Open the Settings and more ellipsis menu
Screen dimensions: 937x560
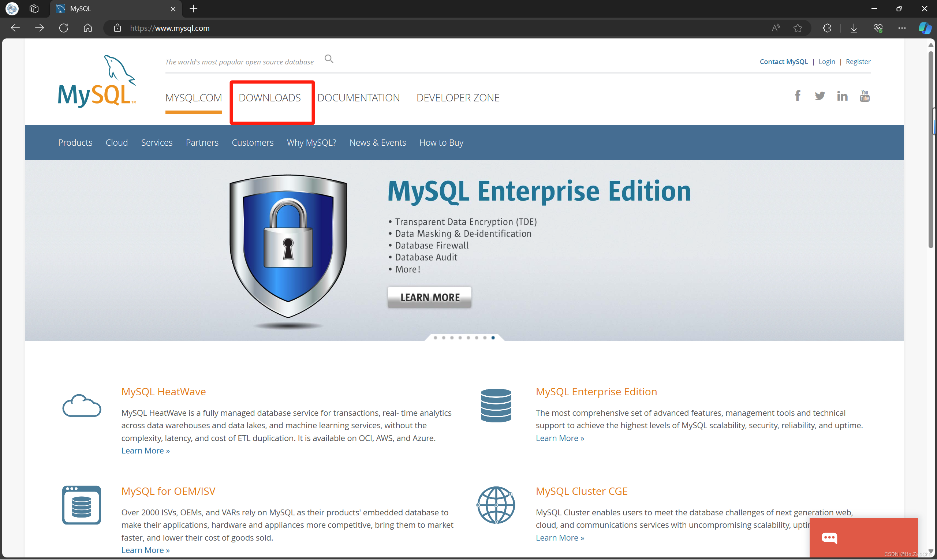902,28
